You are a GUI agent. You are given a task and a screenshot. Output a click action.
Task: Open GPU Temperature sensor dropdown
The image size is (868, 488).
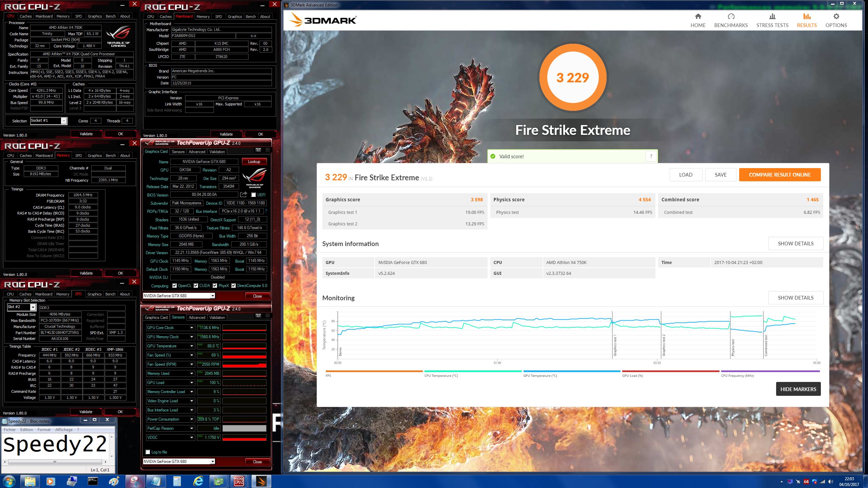tap(192, 346)
